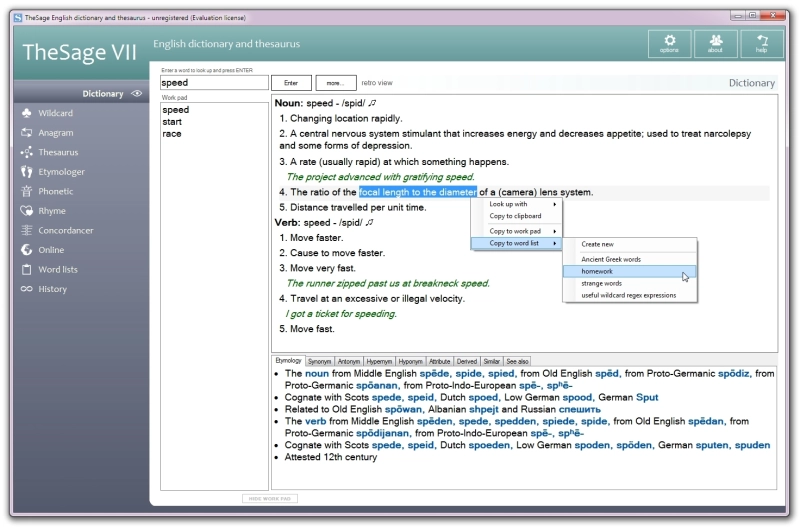
Task: Switch to the Hyponym tab
Action: click(411, 361)
